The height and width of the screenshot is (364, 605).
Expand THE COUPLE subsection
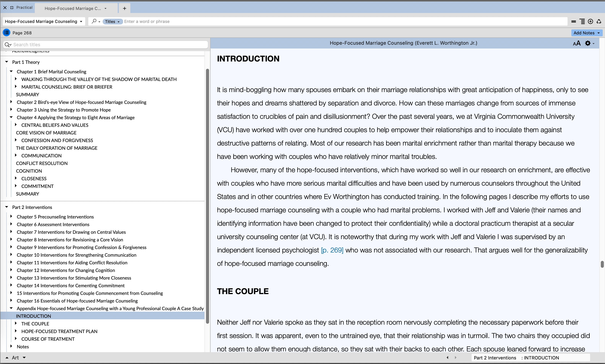(x=16, y=323)
